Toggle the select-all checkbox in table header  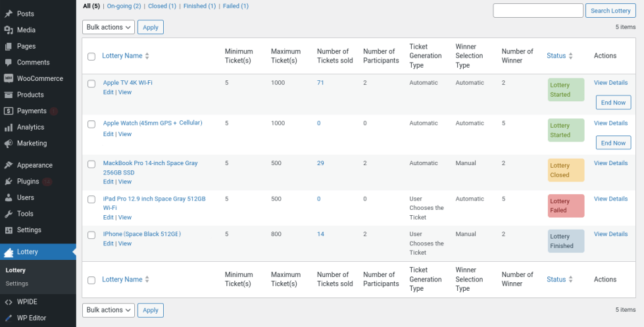[91, 57]
